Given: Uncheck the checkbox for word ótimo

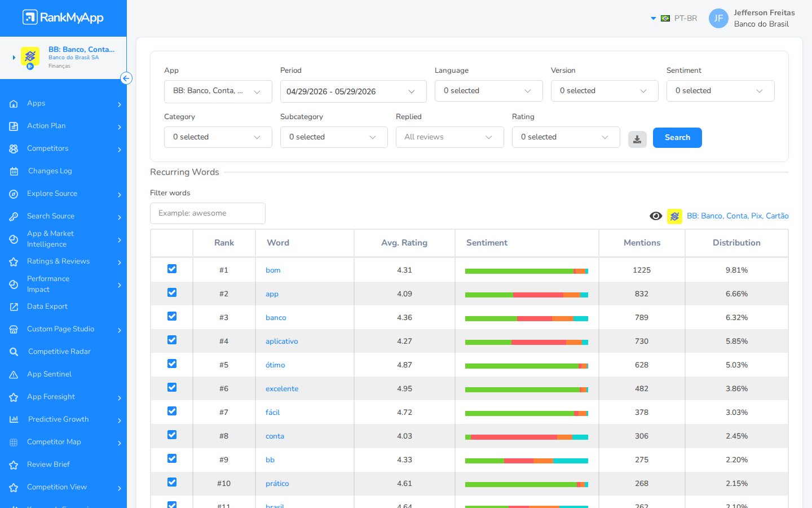Looking at the screenshot, I should 172,364.
